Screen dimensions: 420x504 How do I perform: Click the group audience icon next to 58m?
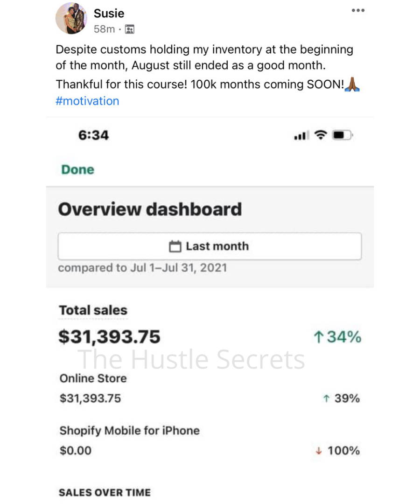pos(130,29)
